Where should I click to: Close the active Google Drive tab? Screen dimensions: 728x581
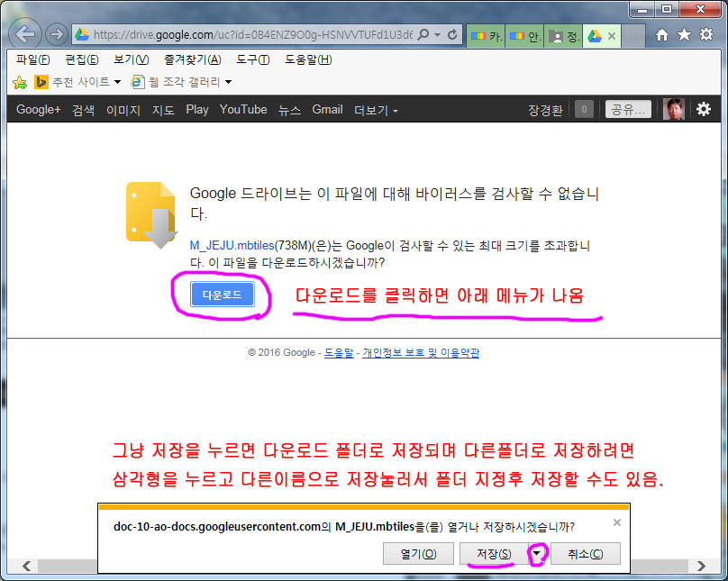[612, 36]
